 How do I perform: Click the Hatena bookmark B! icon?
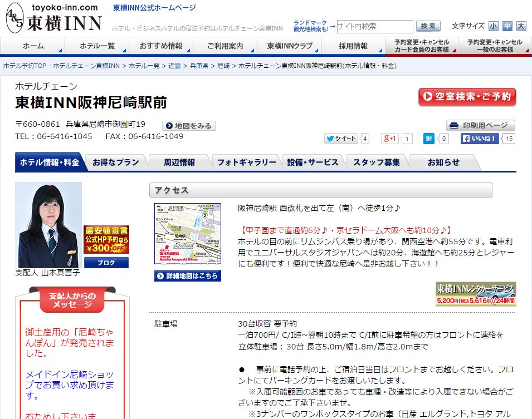tap(428, 139)
